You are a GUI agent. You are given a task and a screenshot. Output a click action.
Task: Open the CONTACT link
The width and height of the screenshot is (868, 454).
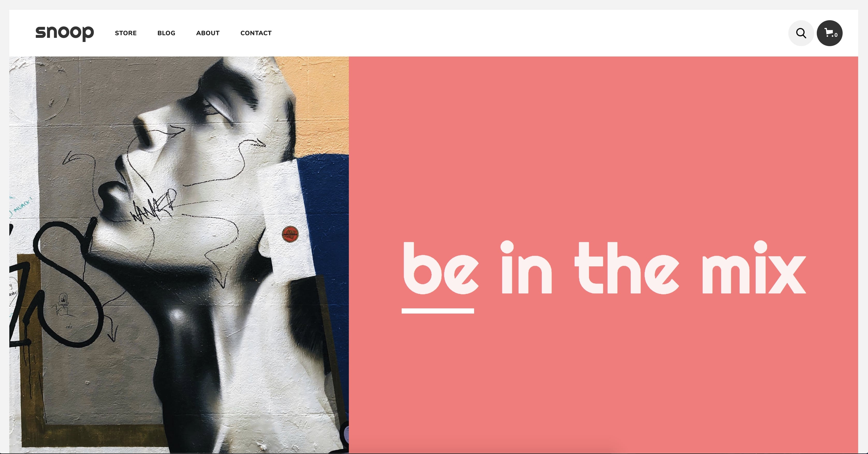(256, 33)
